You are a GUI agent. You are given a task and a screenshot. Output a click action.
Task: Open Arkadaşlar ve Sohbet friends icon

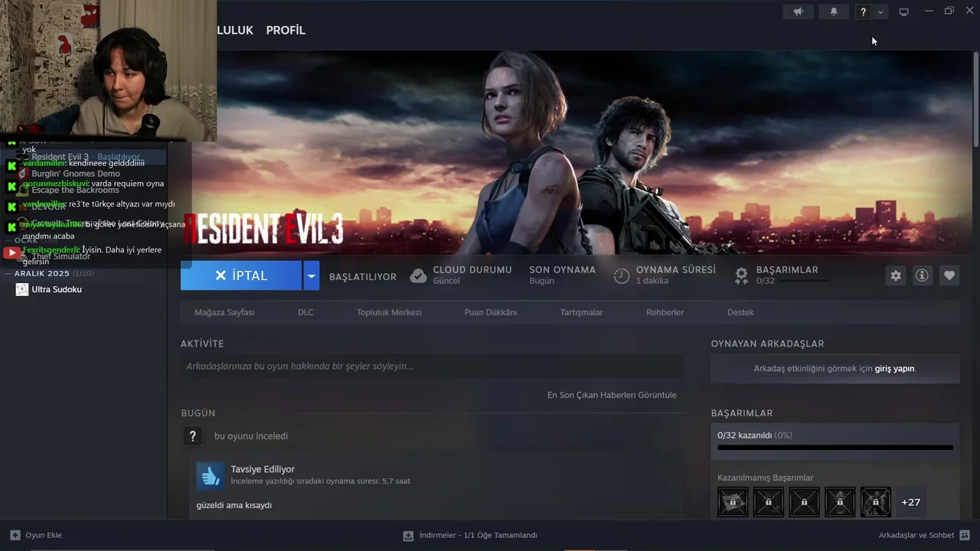[965, 535]
